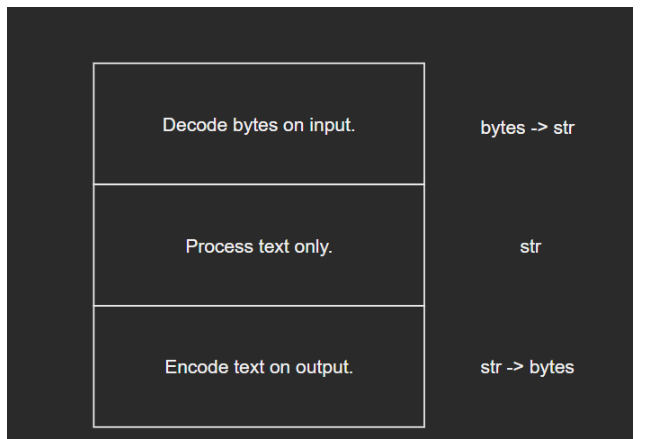654x439 pixels.
Task: Click the word "str" in the "bytes -> str" label
Action: (563, 129)
